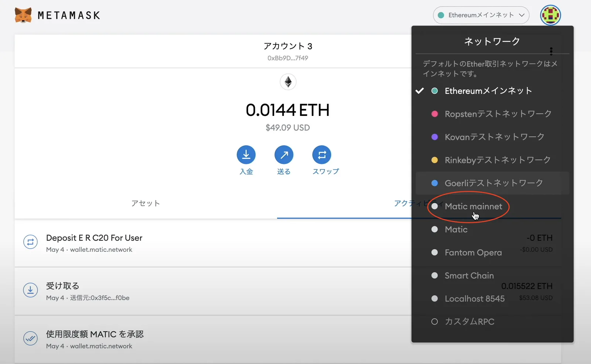Copy account address 0xBb9D...7f49
The image size is (591, 364).
(x=288, y=58)
